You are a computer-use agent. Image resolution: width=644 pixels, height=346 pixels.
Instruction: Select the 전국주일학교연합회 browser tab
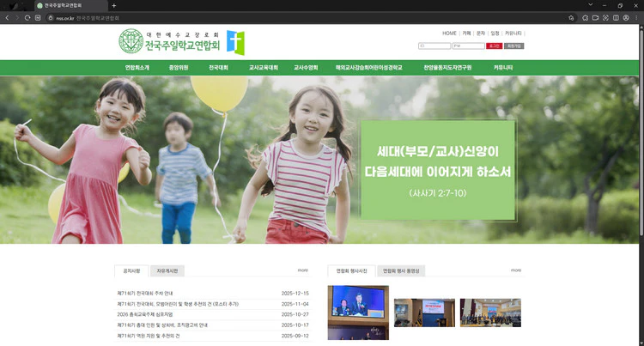coord(70,5)
